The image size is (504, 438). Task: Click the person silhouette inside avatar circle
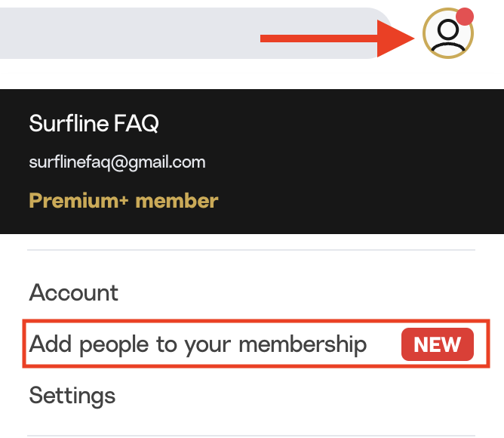tap(448, 35)
